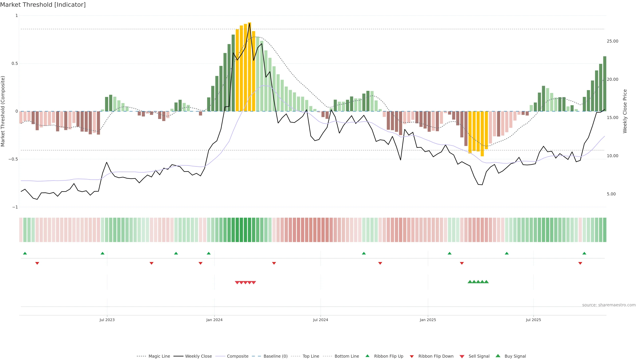
Task: Click green triangle icon beside Ribbon Flip Up legend
Action: [367, 356]
